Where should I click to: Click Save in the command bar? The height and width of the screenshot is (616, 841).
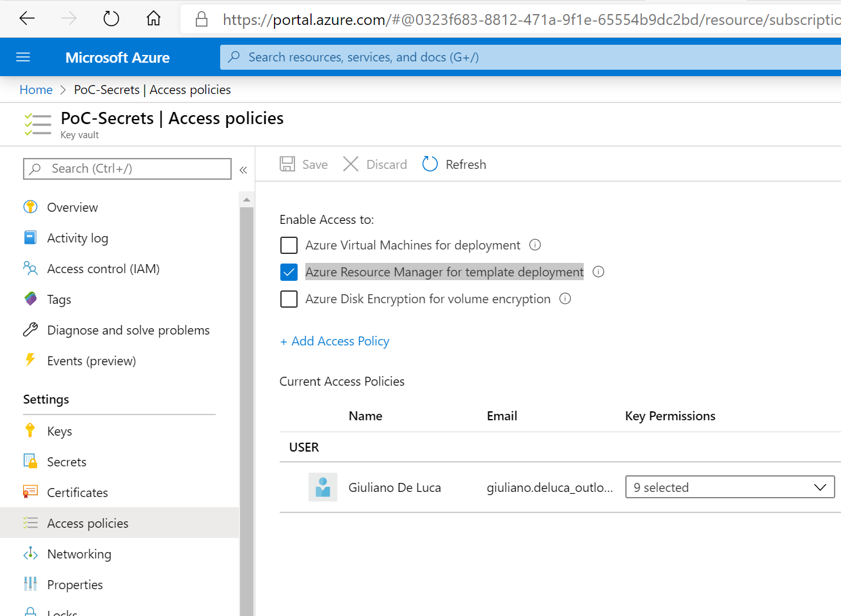click(315, 164)
